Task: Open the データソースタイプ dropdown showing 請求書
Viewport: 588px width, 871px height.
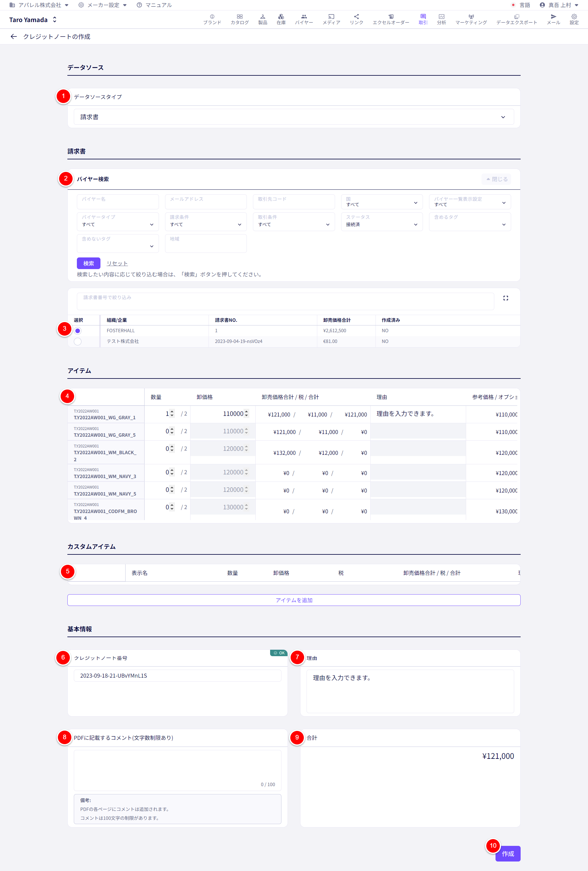Action: pos(294,117)
